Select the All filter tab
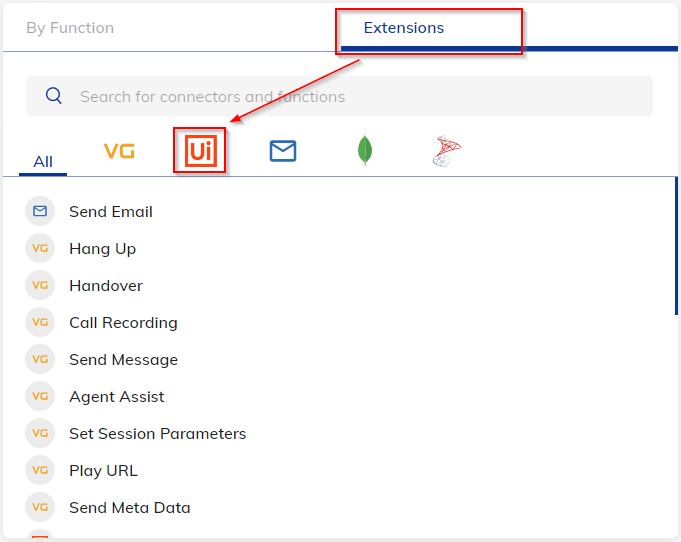 pos(43,162)
